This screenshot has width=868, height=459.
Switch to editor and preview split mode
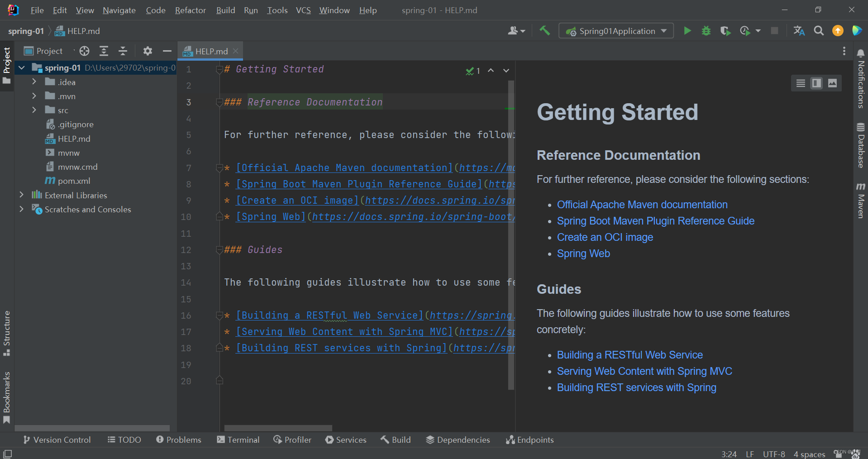[816, 83]
